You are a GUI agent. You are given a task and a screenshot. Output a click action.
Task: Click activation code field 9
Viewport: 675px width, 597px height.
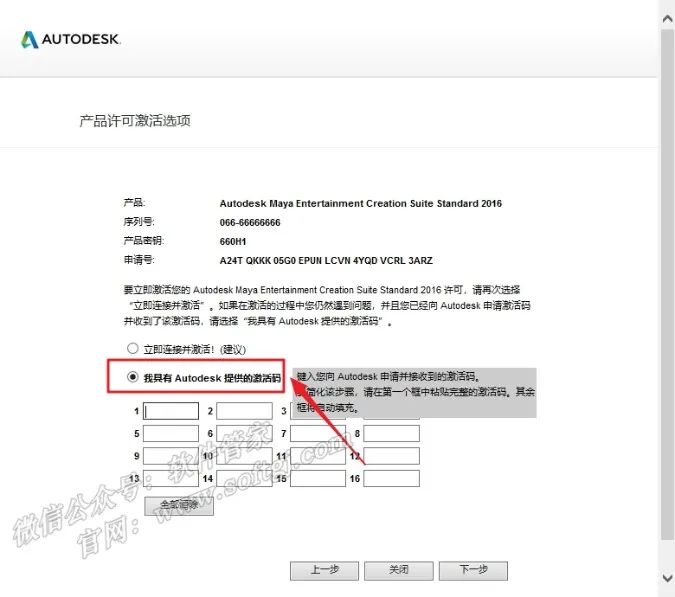(171, 456)
